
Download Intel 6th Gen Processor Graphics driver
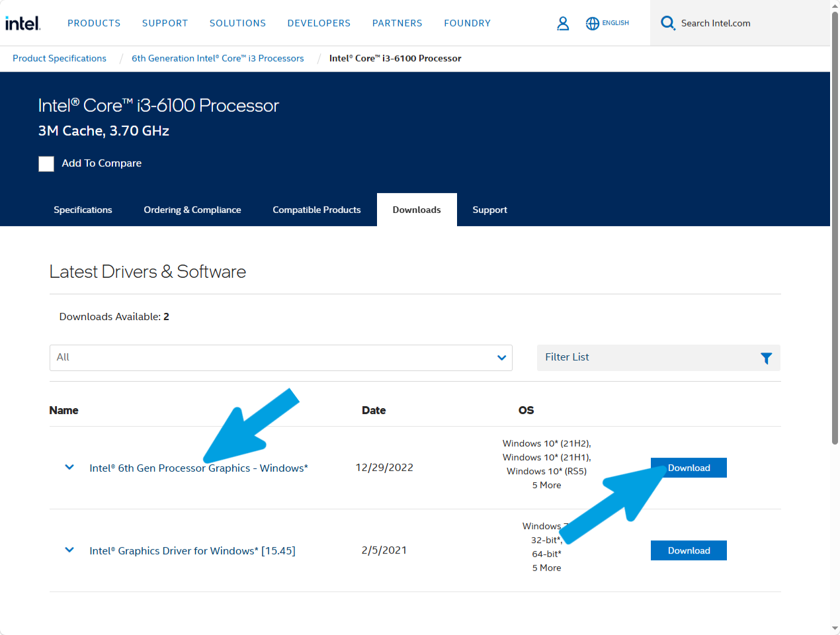click(x=689, y=468)
